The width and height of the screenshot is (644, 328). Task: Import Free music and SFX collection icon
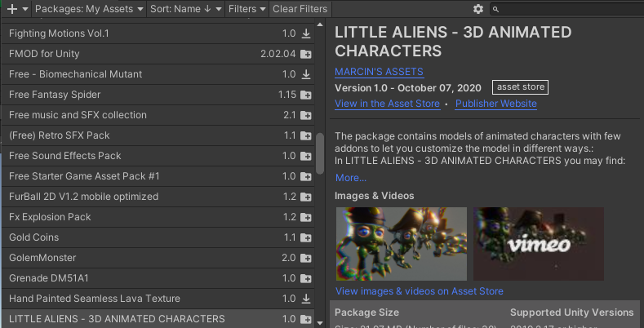305,115
